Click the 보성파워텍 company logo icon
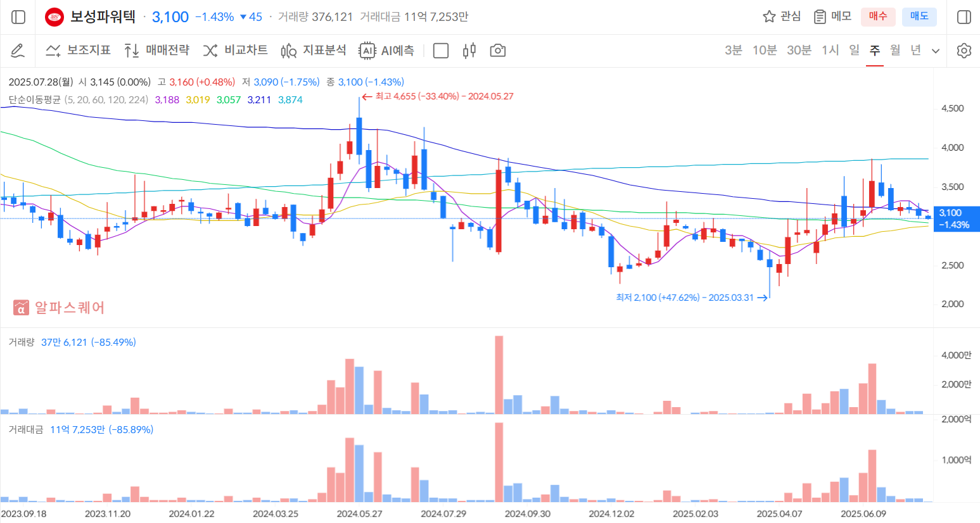 [x=54, y=17]
